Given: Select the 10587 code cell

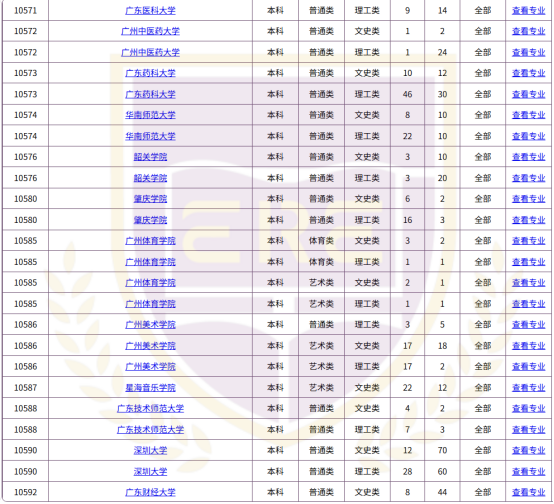Looking at the screenshot, I should (25, 387).
